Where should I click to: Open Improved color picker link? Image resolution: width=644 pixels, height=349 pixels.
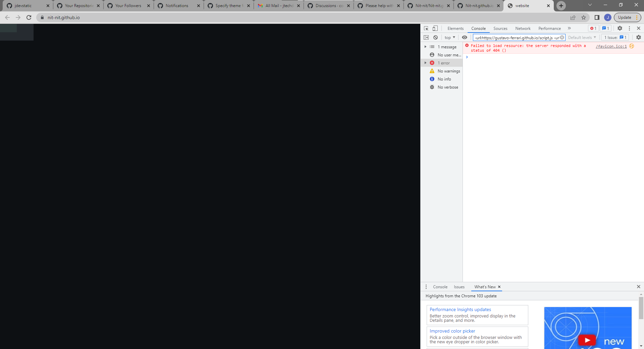point(452,331)
